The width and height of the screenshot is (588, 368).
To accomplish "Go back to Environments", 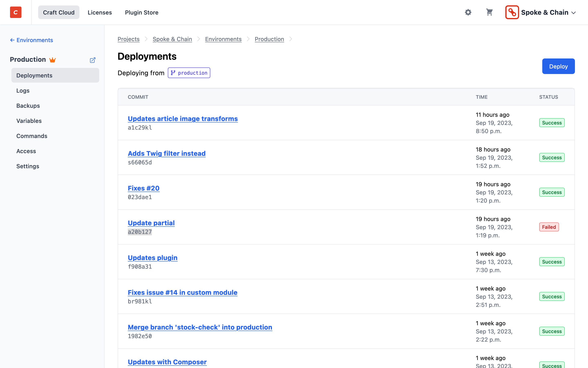I will (x=31, y=40).
